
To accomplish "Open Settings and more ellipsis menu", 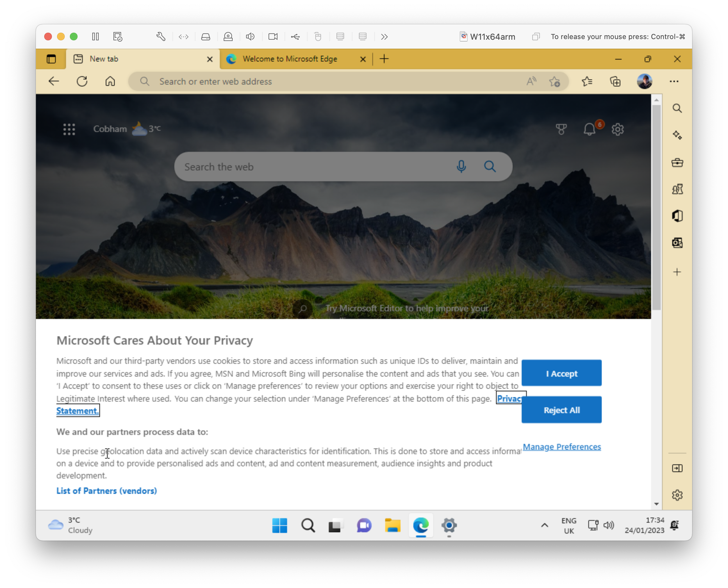I will click(674, 81).
